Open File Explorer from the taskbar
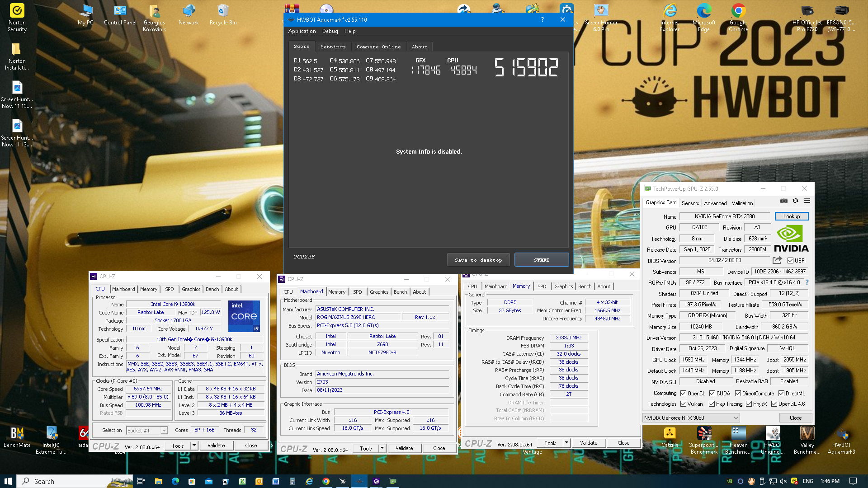868x488 pixels. (x=158, y=481)
